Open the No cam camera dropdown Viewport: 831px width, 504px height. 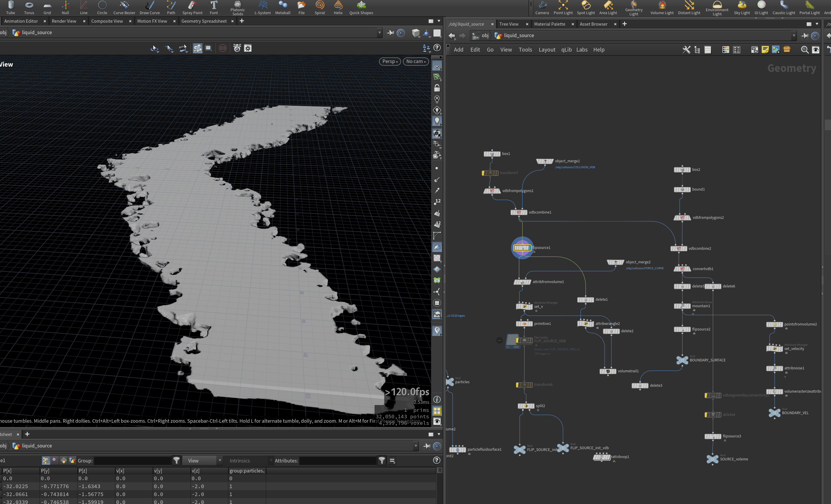click(416, 61)
